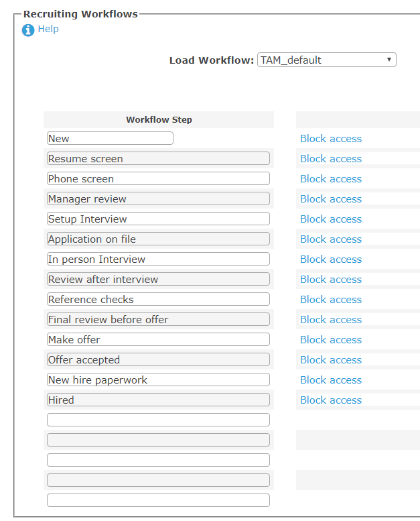Click Block access for Review after interview
Image resolution: width=420 pixels, height=521 pixels.
click(x=331, y=280)
